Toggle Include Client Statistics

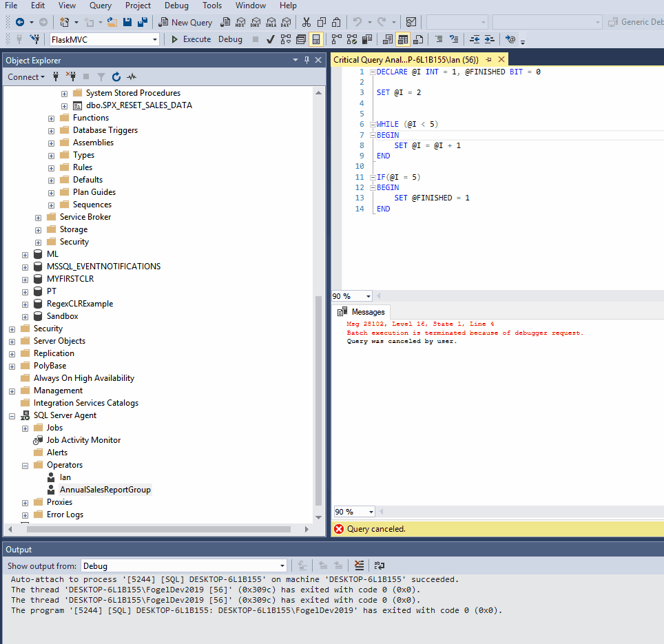click(x=366, y=39)
